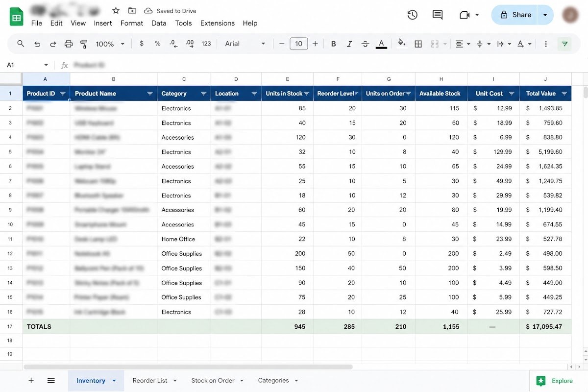Click the font size field
The height and width of the screenshot is (392, 588).
(x=298, y=44)
